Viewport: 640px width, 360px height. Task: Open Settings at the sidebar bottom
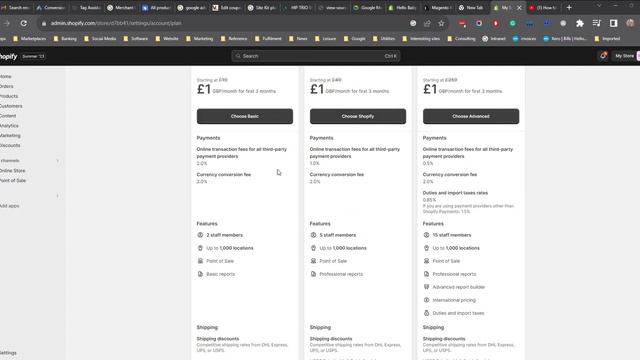[x=8, y=353]
